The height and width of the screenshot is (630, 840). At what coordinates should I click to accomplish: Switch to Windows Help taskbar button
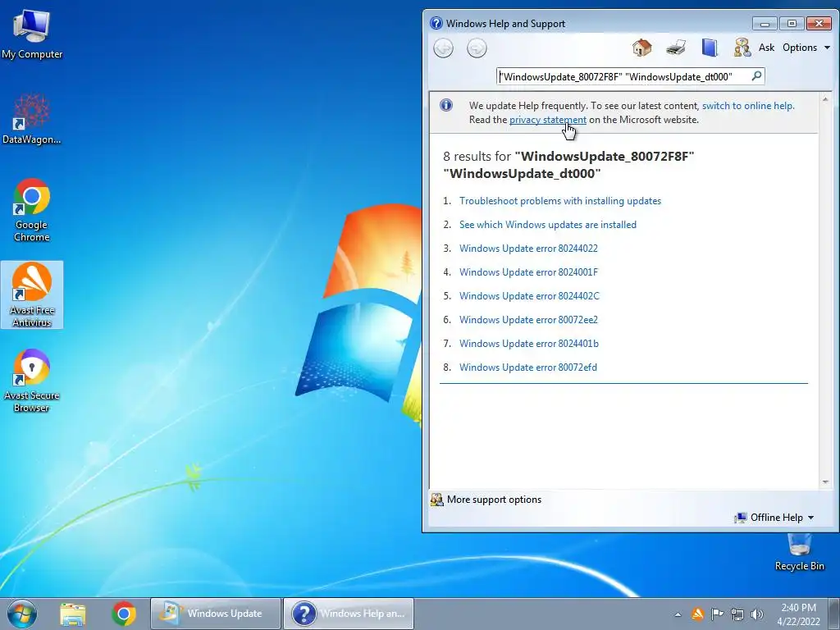coord(348,614)
